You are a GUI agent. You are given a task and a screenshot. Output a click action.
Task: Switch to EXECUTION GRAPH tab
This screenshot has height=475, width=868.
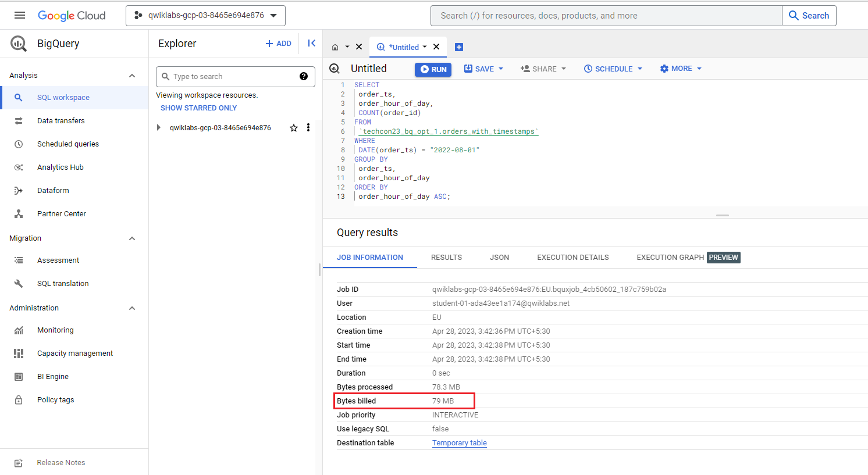coord(688,258)
